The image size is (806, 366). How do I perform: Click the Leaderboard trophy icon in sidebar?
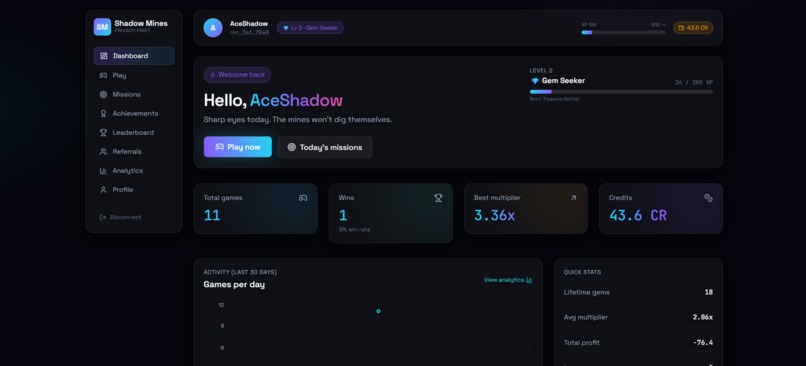click(x=103, y=133)
